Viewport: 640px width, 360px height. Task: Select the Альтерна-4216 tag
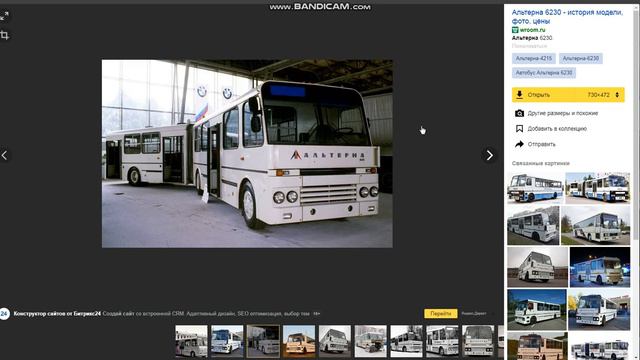(x=533, y=58)
